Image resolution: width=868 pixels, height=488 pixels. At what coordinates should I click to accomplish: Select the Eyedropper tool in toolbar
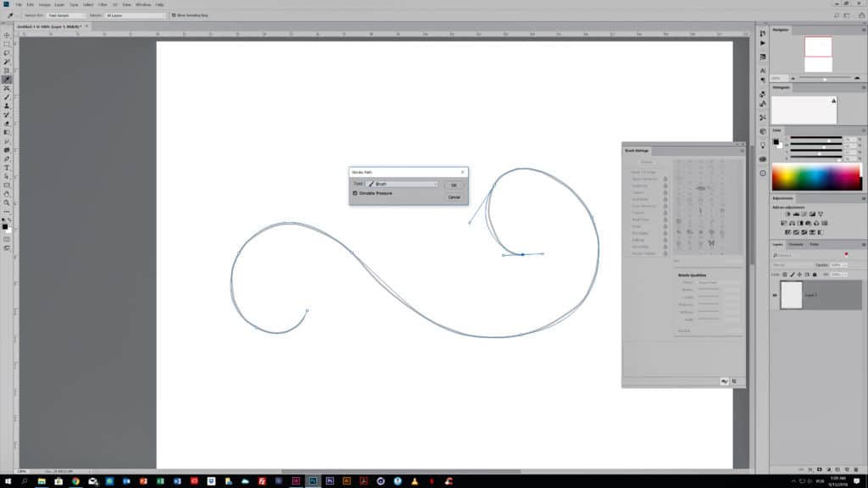click(7, 80)
